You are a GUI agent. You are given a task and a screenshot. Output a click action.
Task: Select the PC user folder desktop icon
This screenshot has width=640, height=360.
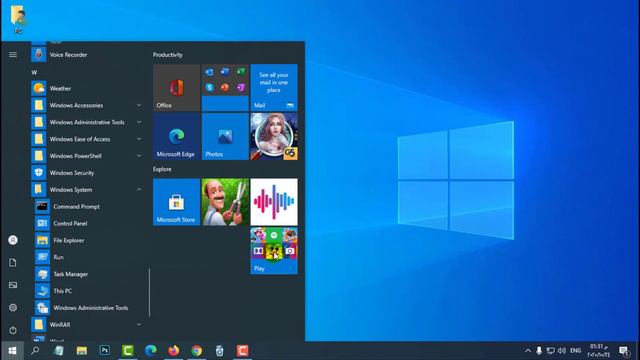pyautogui.click(x=18, y=19)
